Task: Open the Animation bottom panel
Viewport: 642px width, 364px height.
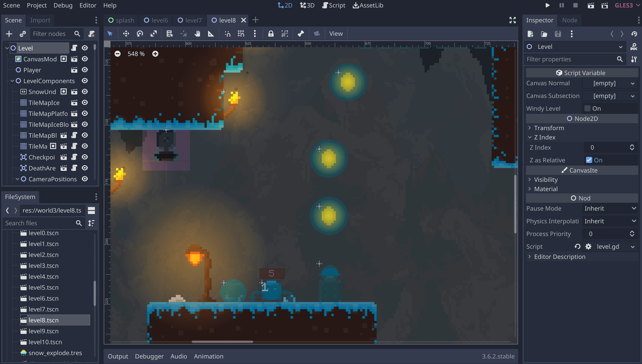Action: 209,356
